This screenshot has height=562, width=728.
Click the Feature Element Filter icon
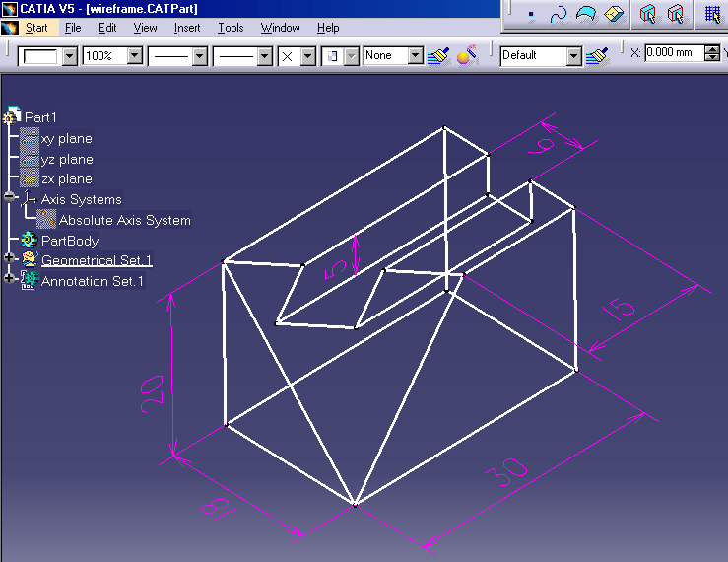(647, 14)
